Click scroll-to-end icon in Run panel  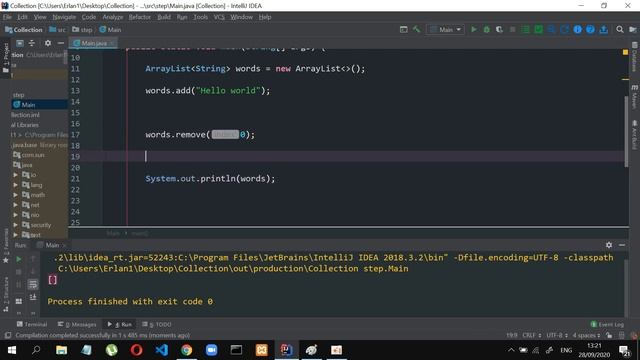tap(33, 297)
